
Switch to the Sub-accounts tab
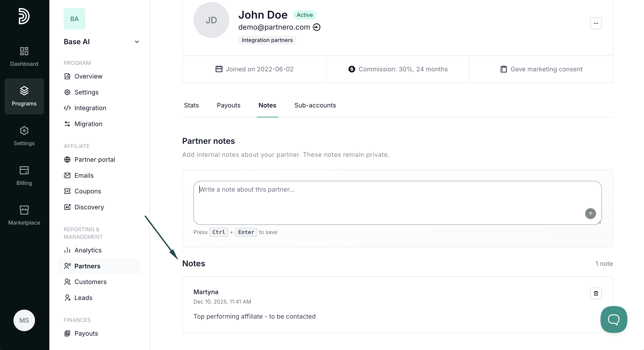coord(315,105)
